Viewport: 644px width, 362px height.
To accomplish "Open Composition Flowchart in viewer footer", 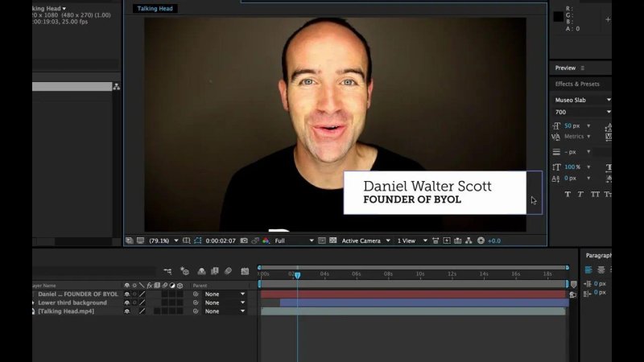I will pos(469,241).
